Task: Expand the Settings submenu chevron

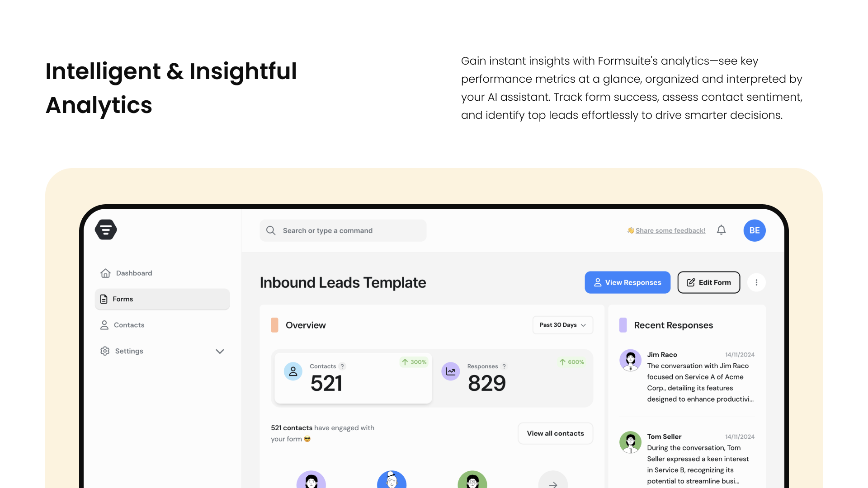Action: click(x=220, y=351)
